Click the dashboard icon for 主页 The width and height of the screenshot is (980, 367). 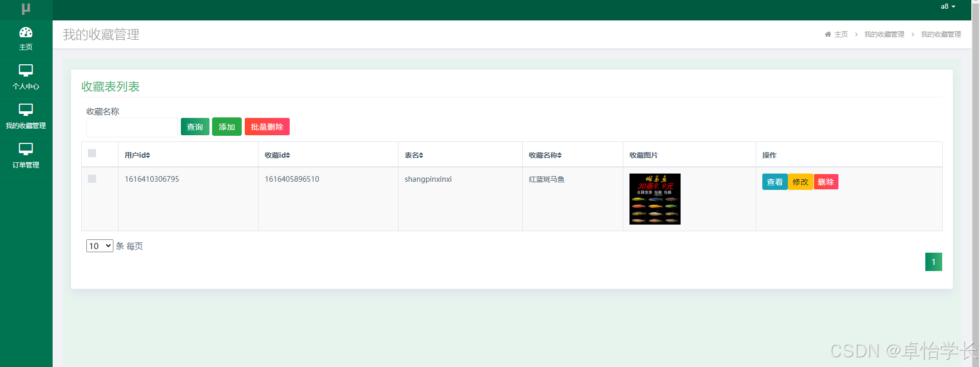(x=26, y=33)
